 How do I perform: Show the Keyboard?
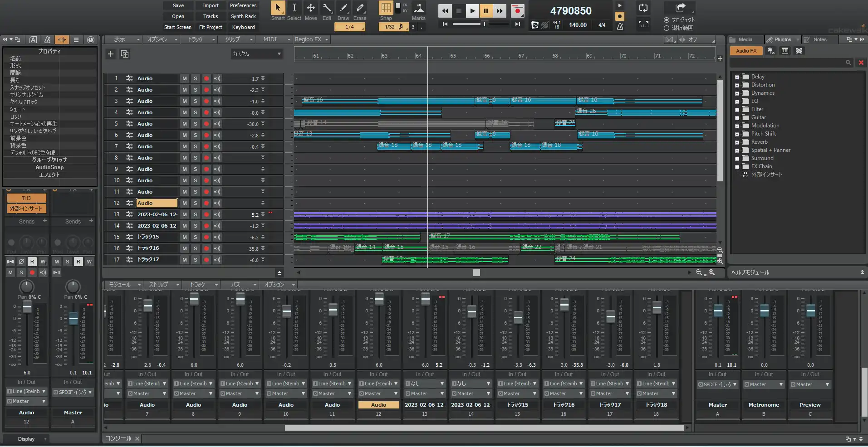[243, 27]
